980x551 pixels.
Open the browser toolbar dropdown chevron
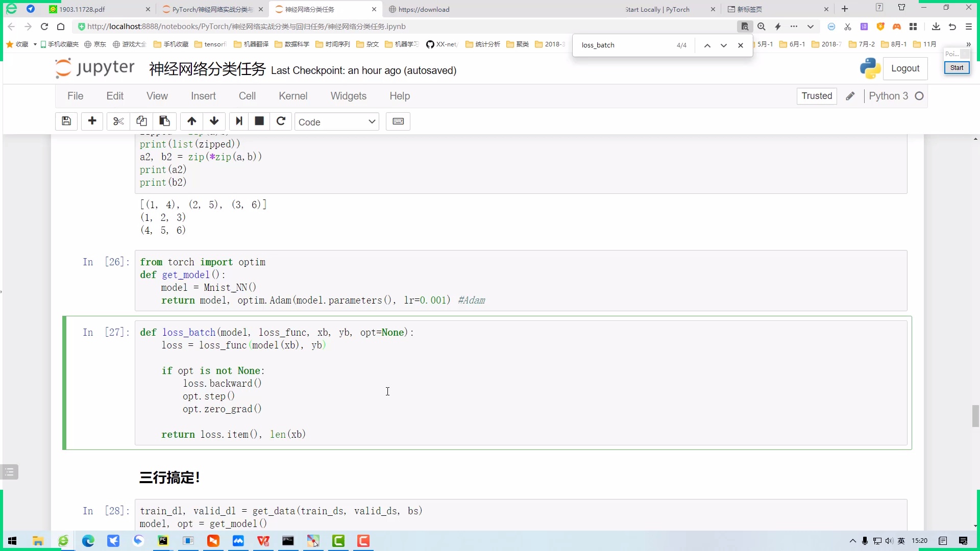(811, 27)
